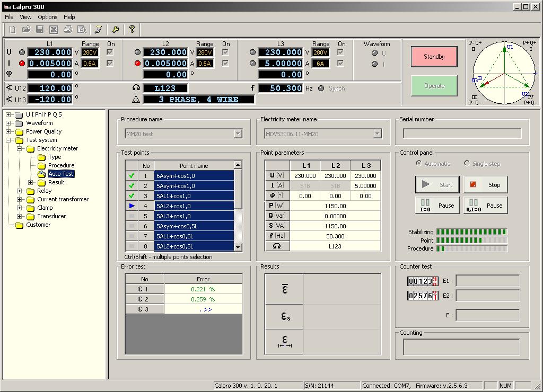543x392 pixels.
Task: Toggle the L3 voltage On checkbox
Action: (x=341, y=52)
